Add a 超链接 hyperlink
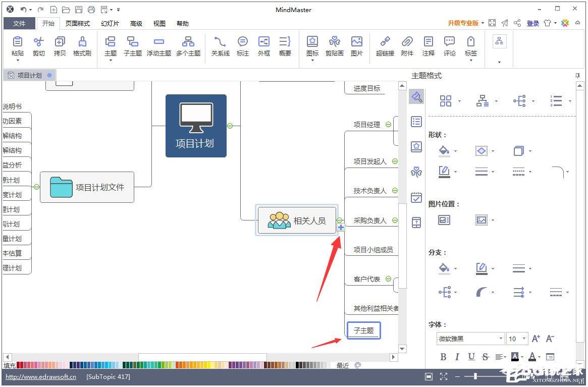Viewport: 588px width, 387px height. [385, 46]
